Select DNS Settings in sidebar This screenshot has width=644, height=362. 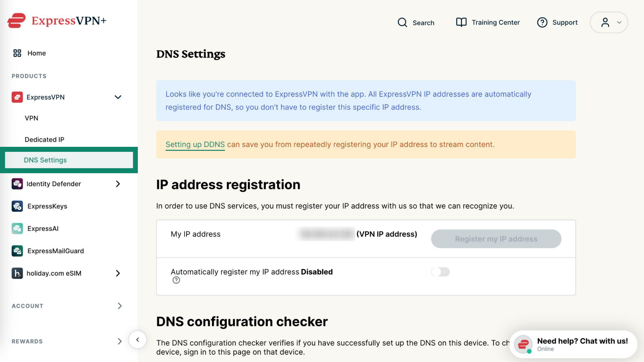coord(69,160)
